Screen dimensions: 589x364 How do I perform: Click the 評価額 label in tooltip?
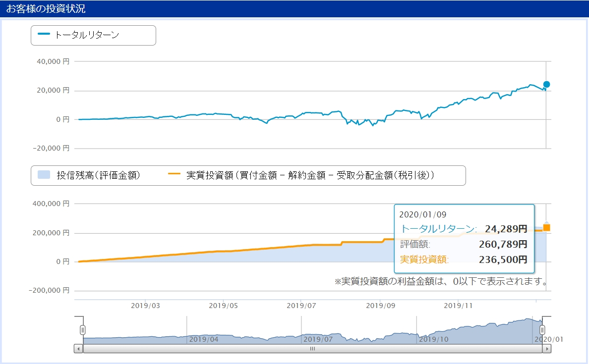[415, 244]
